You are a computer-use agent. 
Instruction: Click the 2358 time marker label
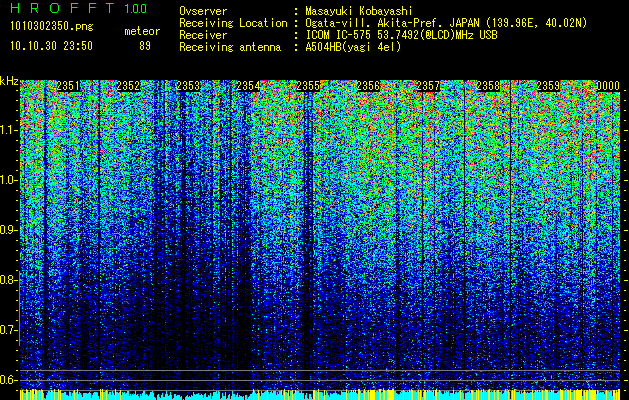[488, 86]
